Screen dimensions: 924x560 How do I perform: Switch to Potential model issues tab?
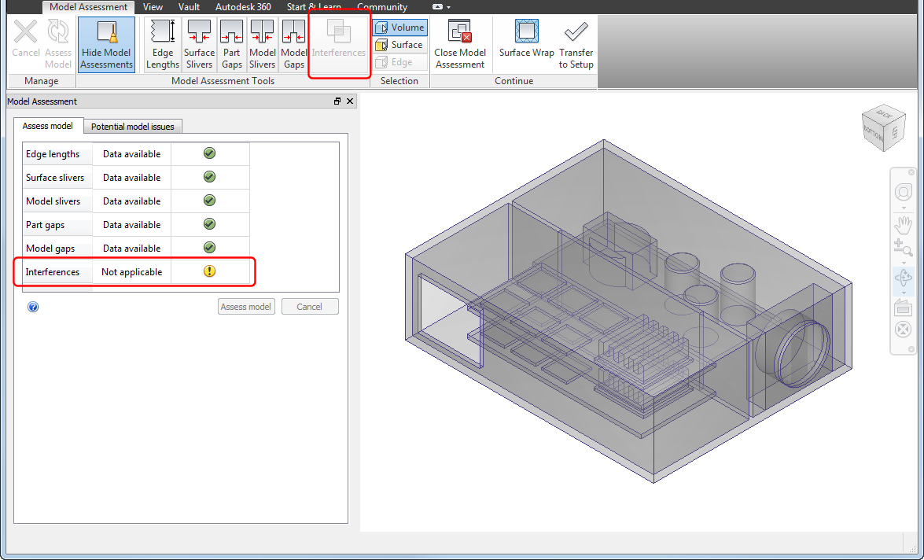click(133, 126)
